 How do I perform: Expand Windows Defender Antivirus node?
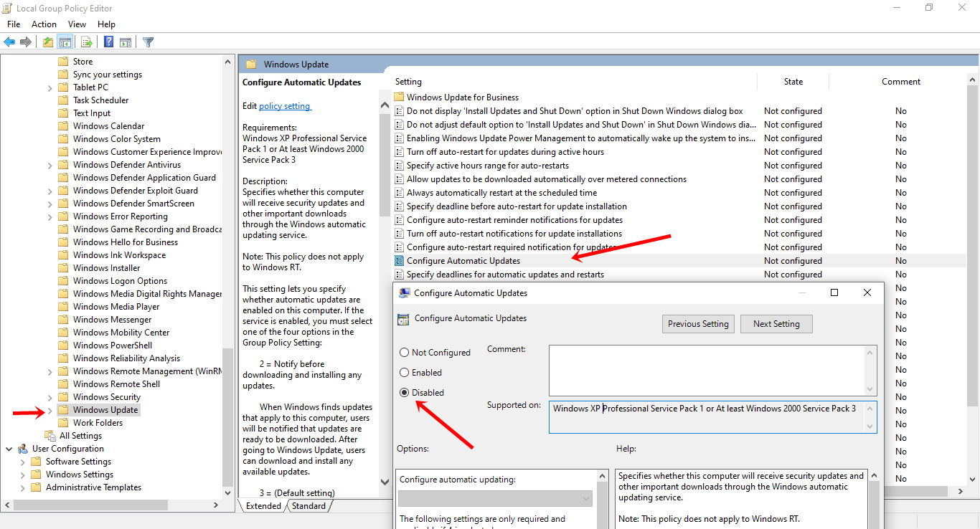(x=50, y=165)
